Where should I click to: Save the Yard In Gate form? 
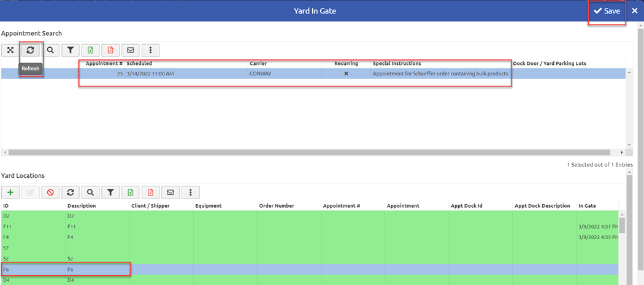click(607, 11)
